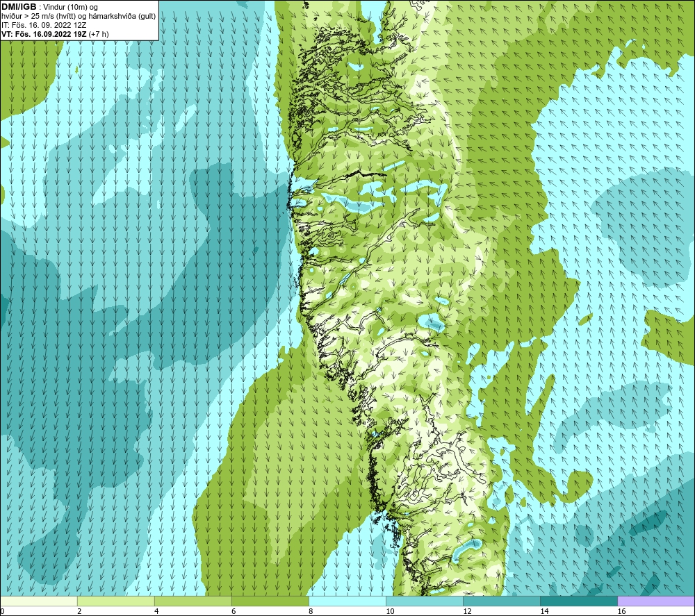Click the legend scale label 10
This screenshot has width=695, height=616.
[390, 612]
